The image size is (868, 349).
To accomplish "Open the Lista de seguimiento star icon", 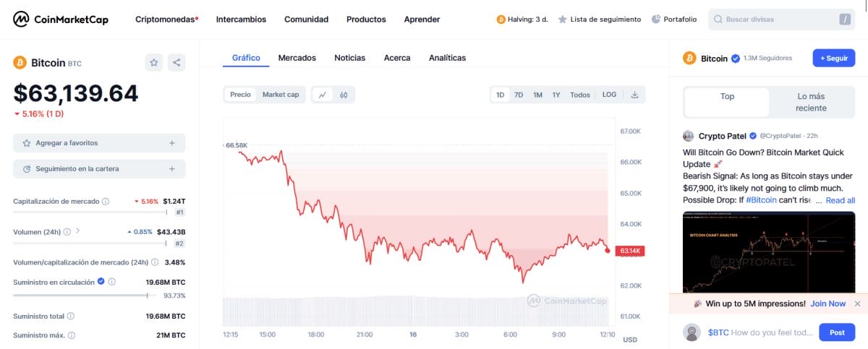I will point(562,20).
